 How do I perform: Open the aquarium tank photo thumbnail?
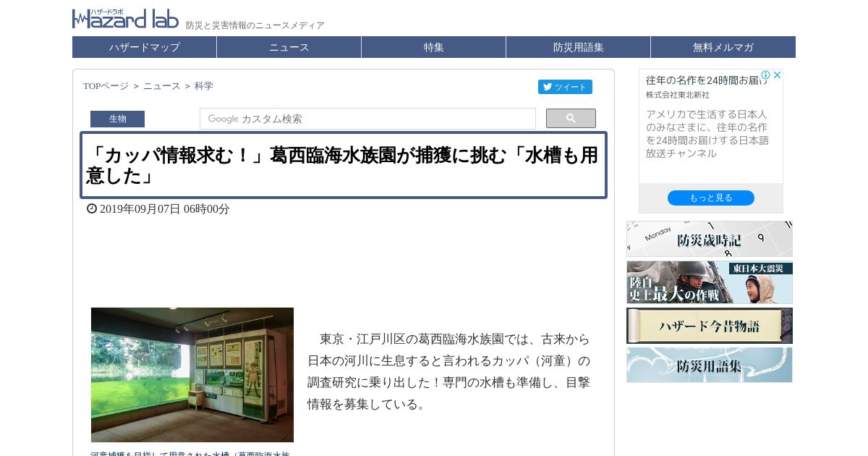tap(192, 375)
